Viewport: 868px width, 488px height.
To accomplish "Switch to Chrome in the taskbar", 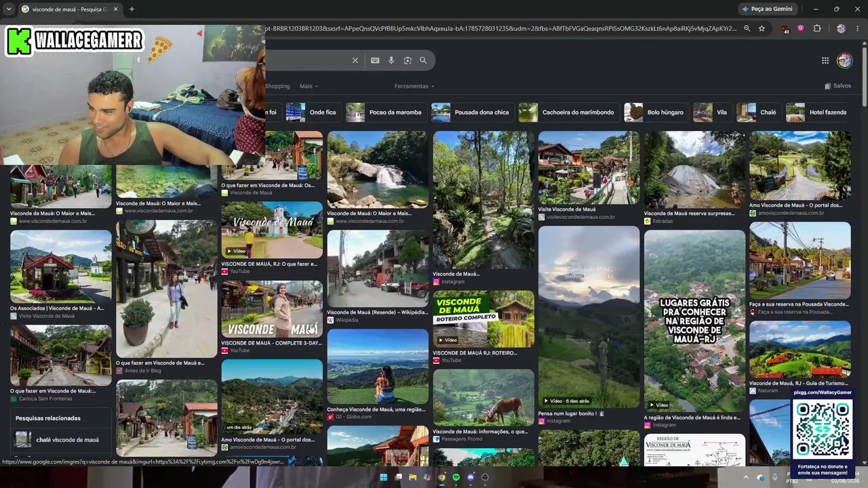I will tap(441, 477).
